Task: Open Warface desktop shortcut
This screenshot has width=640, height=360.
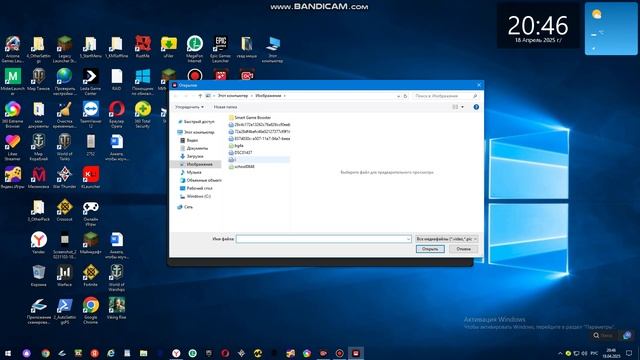Action: click(64, 276)
